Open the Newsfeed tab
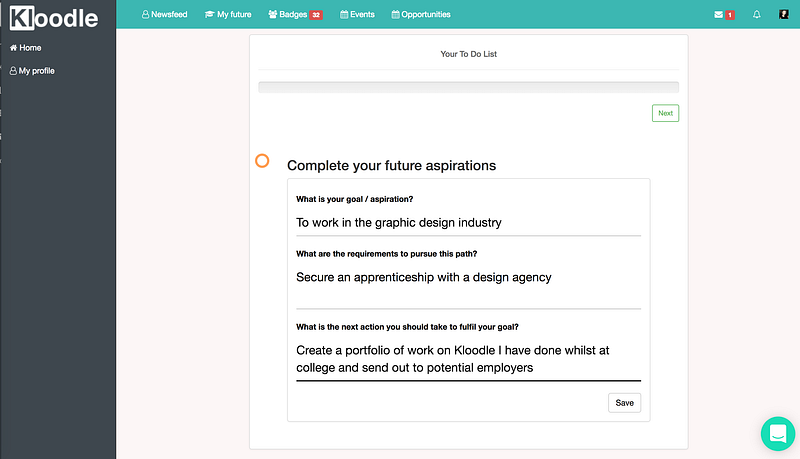 pos(165,15)
